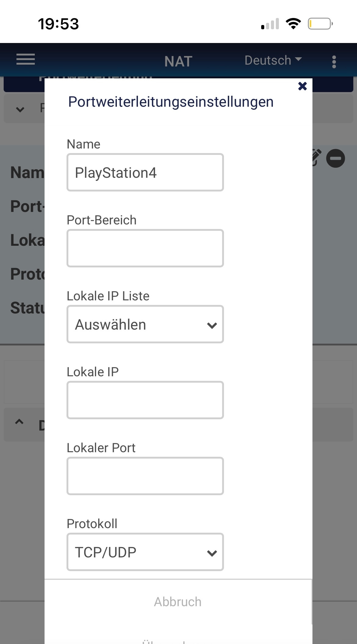Open the Deutsch language dropdown

tap(273, 60)
